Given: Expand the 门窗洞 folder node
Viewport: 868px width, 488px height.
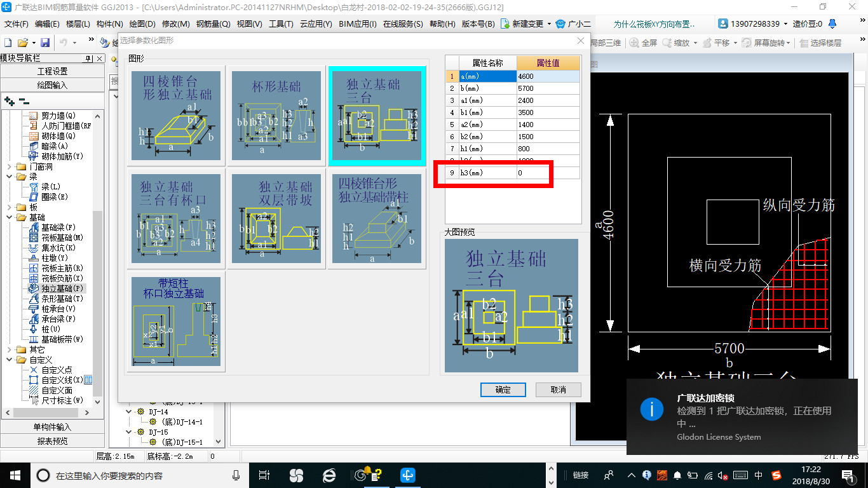Looking at the screenshot, I should (9, 166).
